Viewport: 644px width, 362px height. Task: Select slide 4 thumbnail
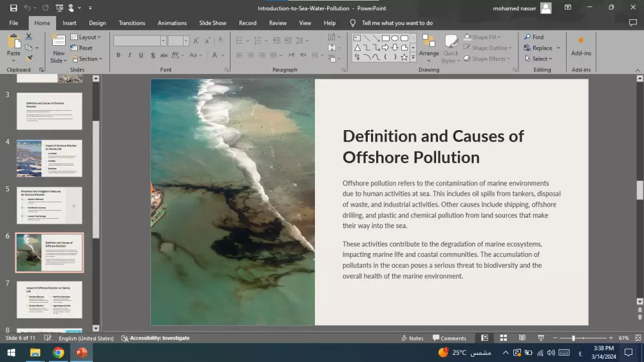[49, 158]
